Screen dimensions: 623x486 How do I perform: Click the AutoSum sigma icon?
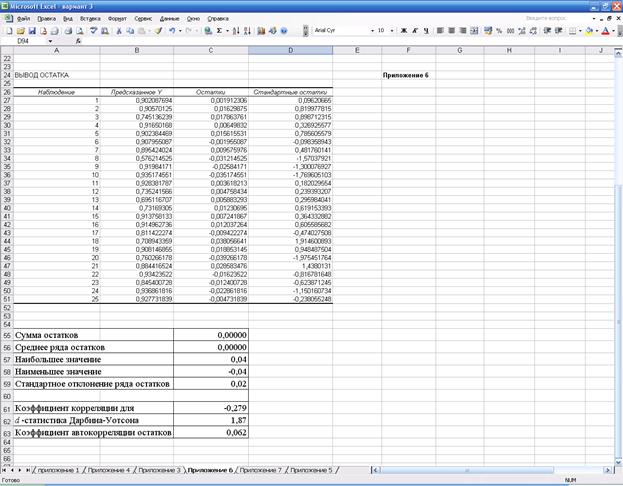tap(219, 31)
